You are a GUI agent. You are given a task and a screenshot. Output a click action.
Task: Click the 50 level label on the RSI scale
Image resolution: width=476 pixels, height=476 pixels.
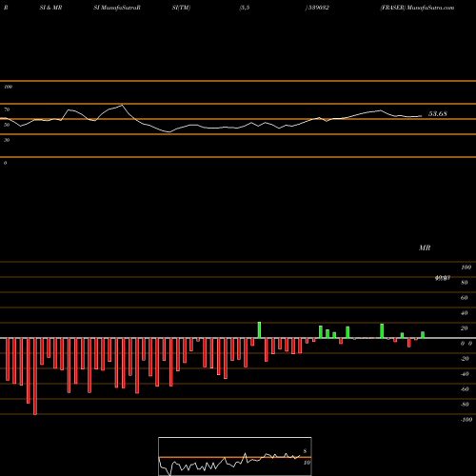[x=7, y=125]
